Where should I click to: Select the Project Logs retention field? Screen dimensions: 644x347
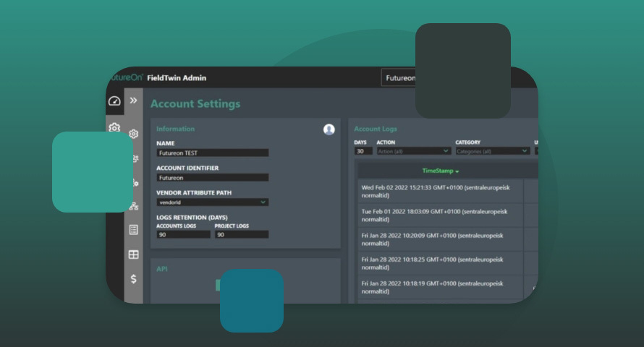(241, 235)
